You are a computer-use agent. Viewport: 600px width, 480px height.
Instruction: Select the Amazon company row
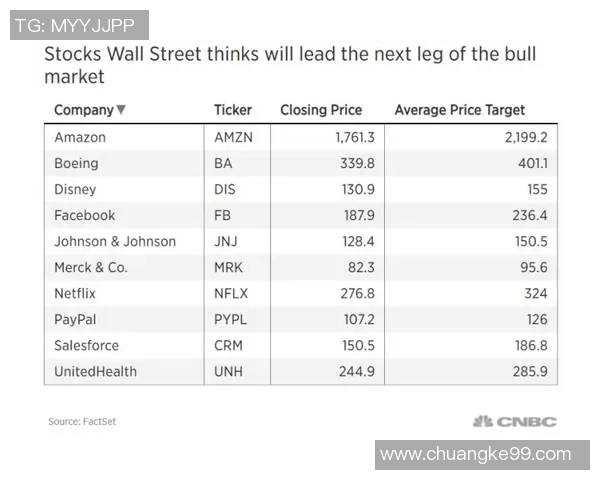(80, 137)
